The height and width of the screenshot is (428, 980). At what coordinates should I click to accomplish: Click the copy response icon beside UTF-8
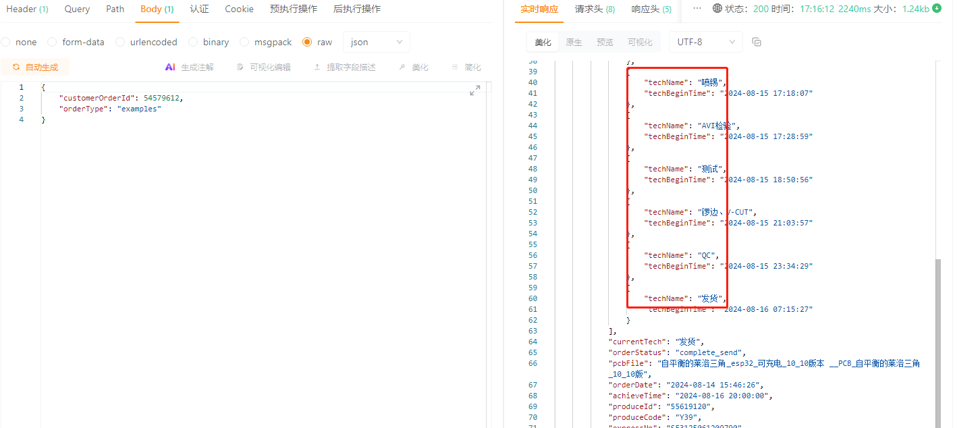click(757, 42)
